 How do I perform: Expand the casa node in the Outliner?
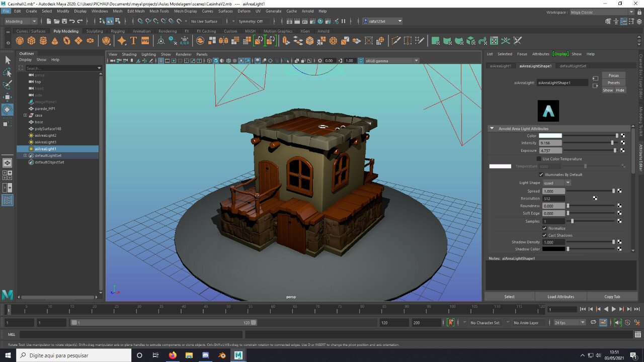coord(24,115)
